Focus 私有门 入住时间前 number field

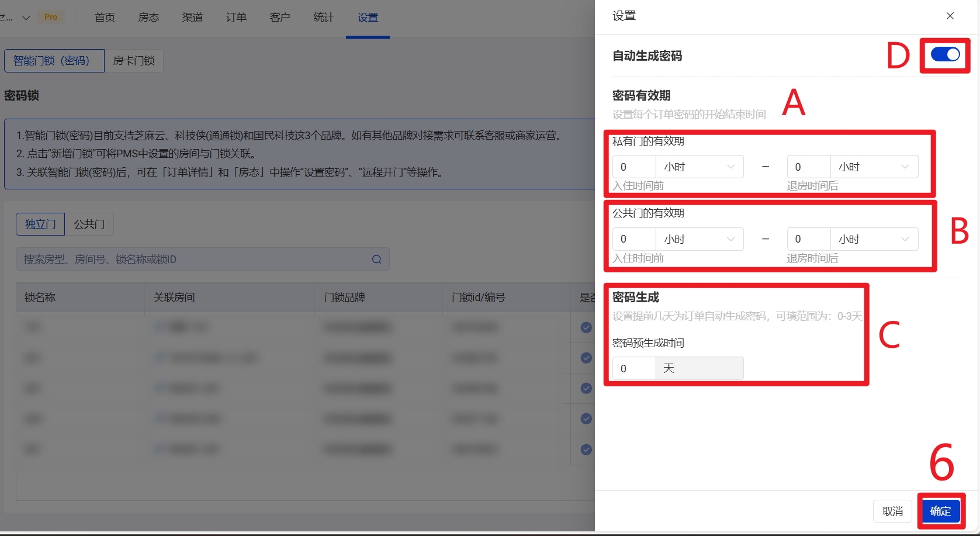click(x=634, y=167)
